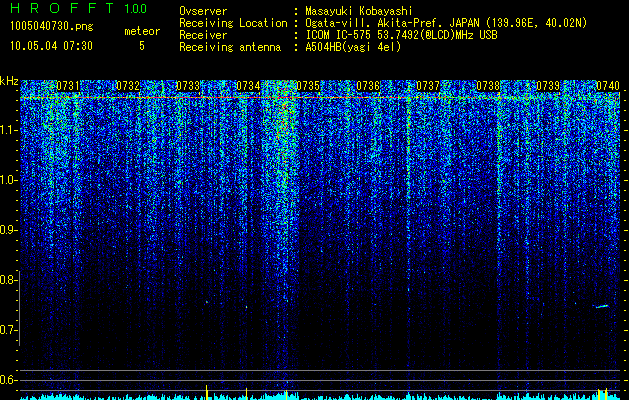Click the 0732 time marker

click(x=128, y=86)
